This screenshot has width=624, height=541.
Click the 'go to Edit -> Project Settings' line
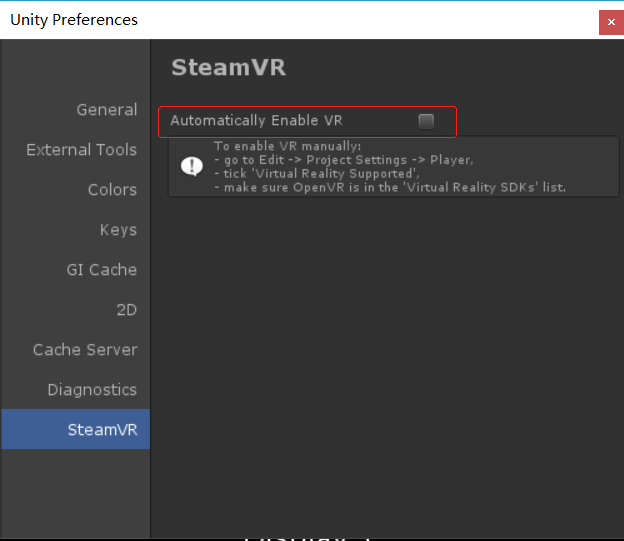(342, 160)
